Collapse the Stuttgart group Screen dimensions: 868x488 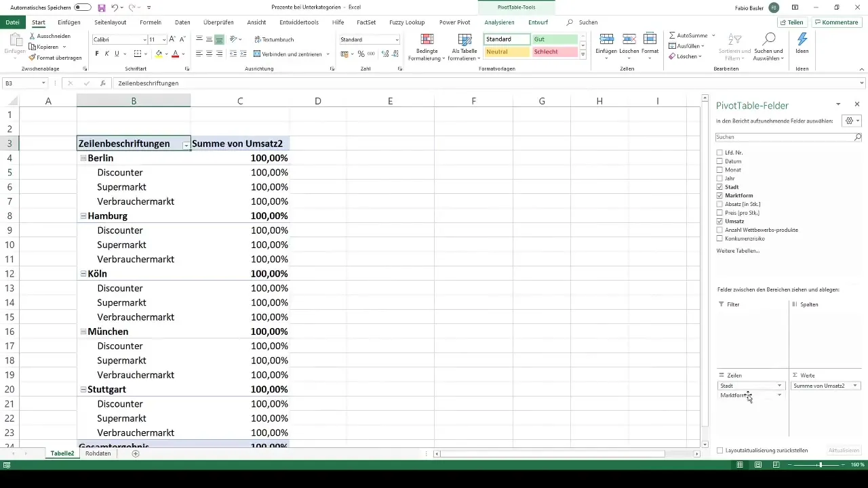point(83,390)
